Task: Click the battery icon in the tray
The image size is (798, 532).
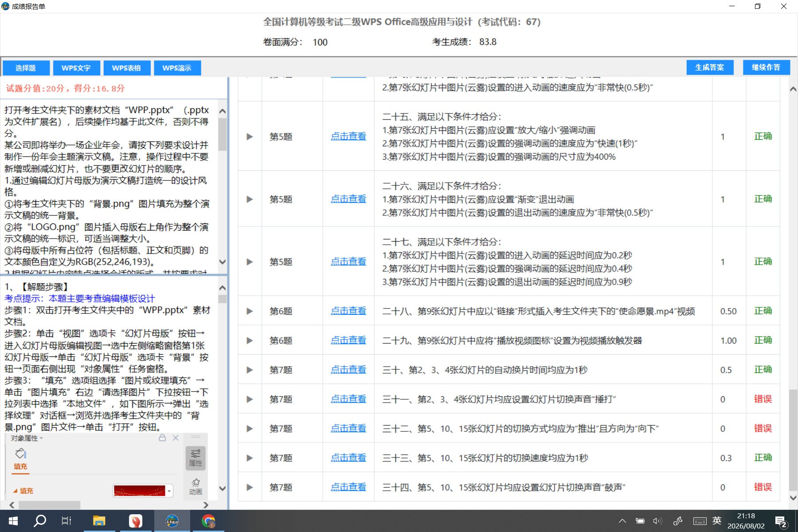Action: tap(640, 521)
